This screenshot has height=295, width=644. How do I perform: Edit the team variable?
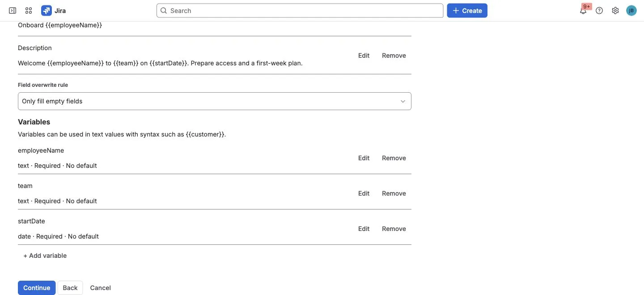[x=364, y=193]
